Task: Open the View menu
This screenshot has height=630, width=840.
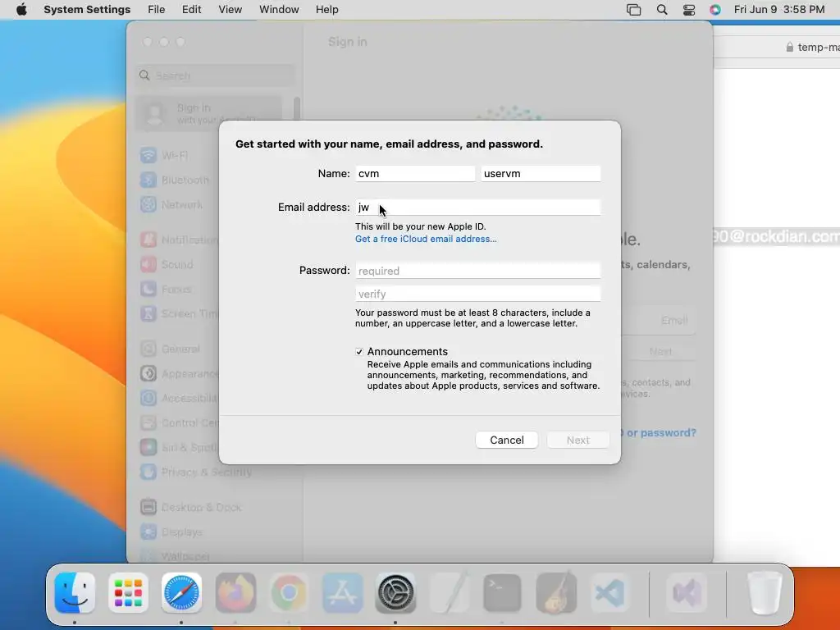Action: [230, 10]
